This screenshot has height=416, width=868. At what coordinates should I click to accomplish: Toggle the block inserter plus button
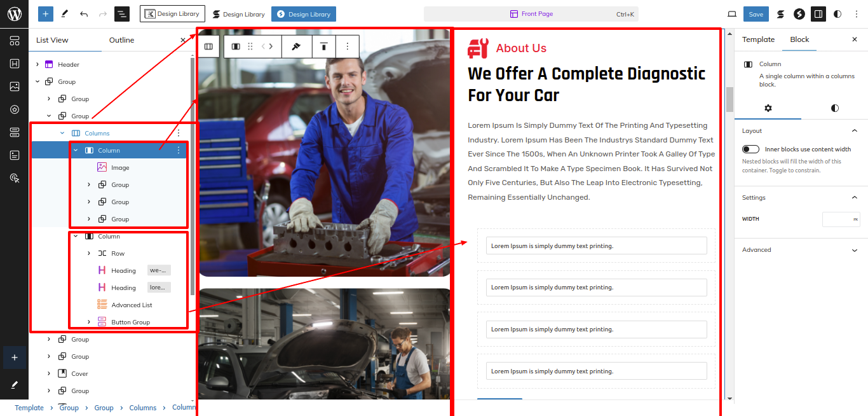coord(45,13)
